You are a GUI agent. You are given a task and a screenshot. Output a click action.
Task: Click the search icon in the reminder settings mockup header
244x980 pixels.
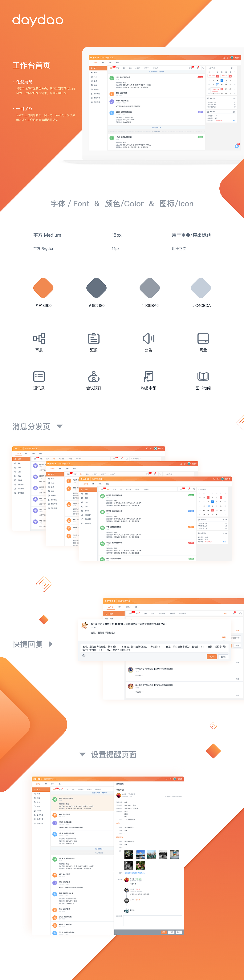click(166, 779)
